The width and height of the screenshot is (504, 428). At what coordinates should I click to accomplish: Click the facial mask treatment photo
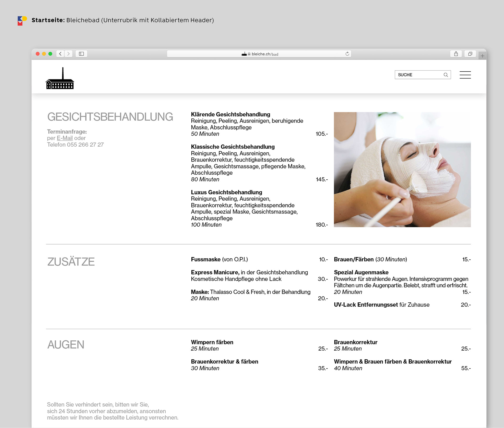(x=402, y=169)
